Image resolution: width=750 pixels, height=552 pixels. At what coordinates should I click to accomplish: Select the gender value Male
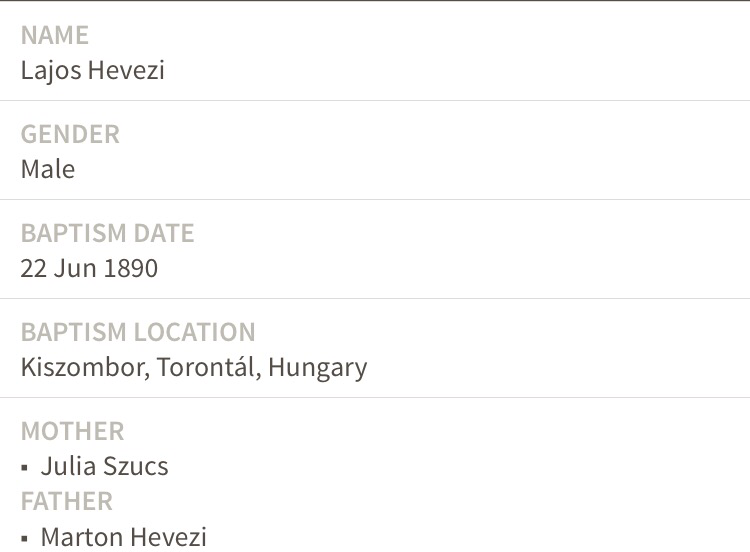coord(48,169)
